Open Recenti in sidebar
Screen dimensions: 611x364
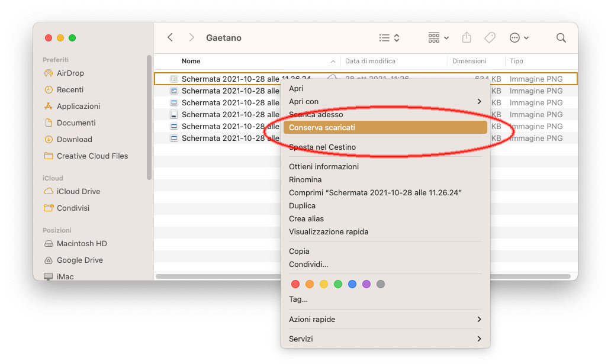click(64, 89)
